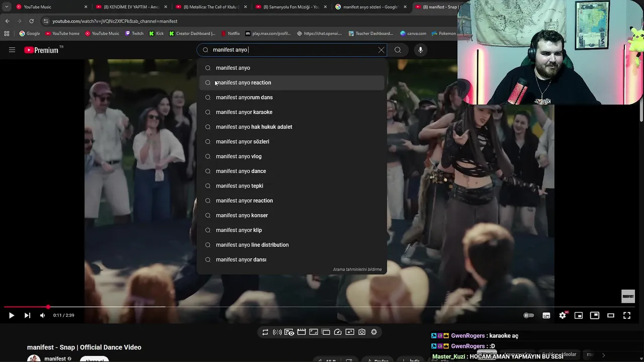Click cinema mode eye icon

(x=289, y=332)
